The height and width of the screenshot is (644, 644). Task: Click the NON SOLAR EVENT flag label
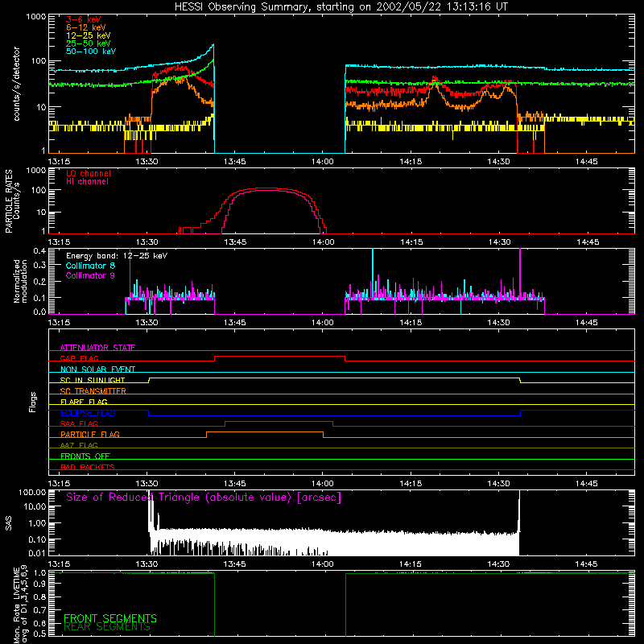pos(97,369)
